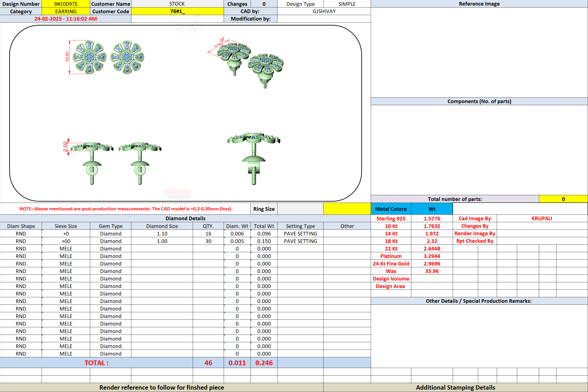Select 24 Kt Fine Gold weight 2.9696

[x=432, y=264]
